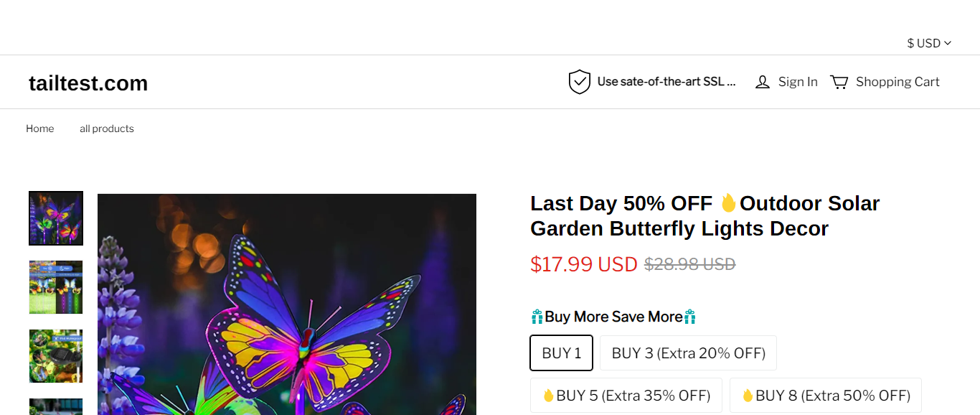Select the first butterfly thumbnail

pos(56,218)
